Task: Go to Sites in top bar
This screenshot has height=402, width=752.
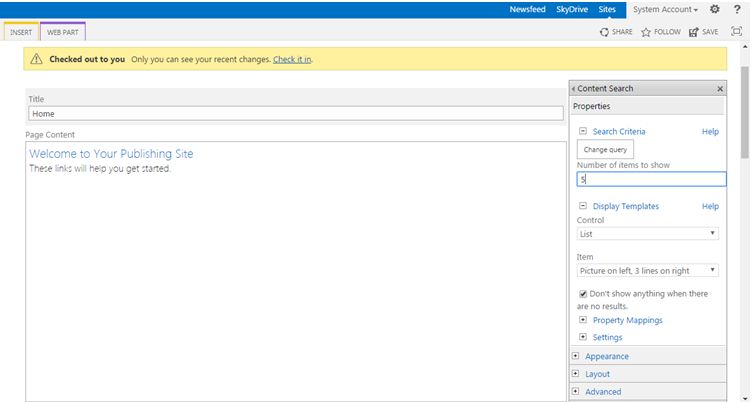Action: pyautogui.click(x=607, y=9)
